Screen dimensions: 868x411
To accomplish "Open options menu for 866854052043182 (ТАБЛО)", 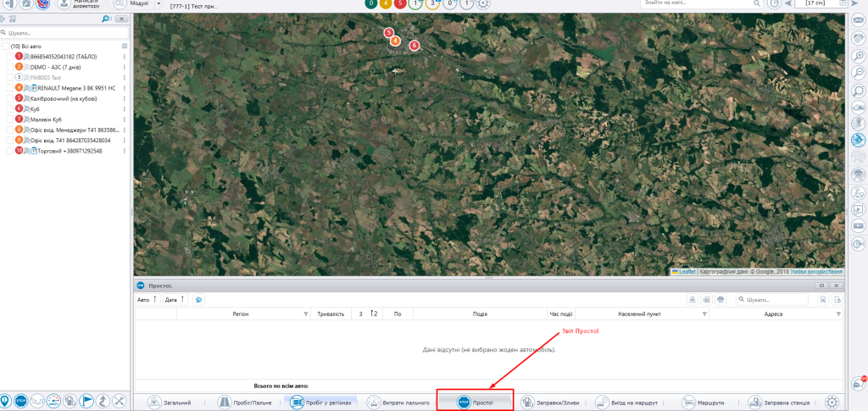I will (125, 57).
